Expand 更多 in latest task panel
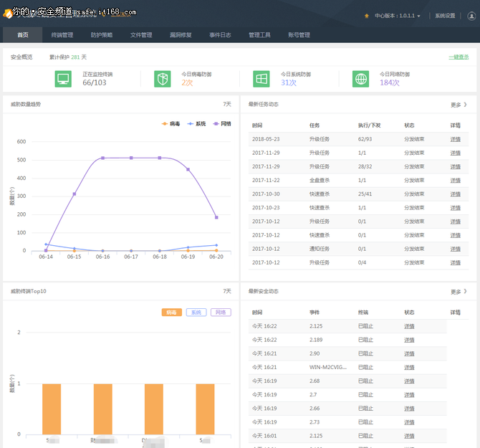 (459, 105)
